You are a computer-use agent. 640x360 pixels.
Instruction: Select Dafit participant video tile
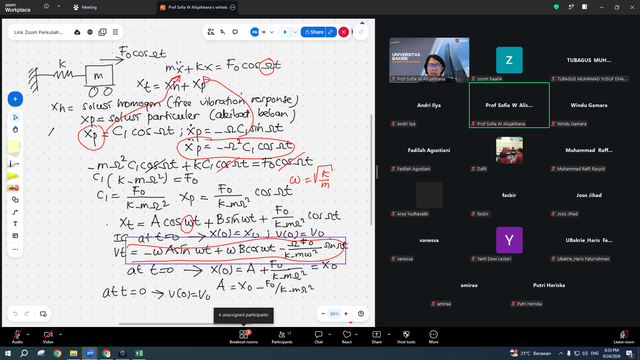tap(509, 150)
